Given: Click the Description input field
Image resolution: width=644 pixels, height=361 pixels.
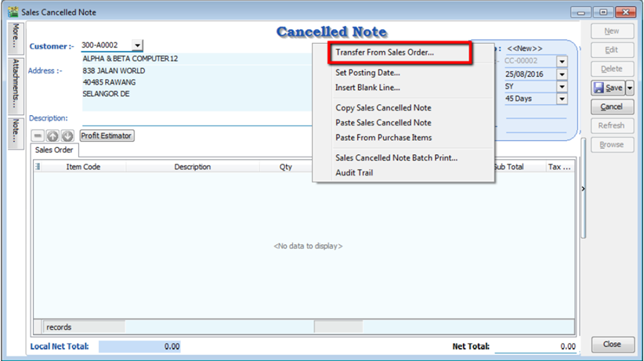Looking at the screenshot, I should tap(196, 118).
